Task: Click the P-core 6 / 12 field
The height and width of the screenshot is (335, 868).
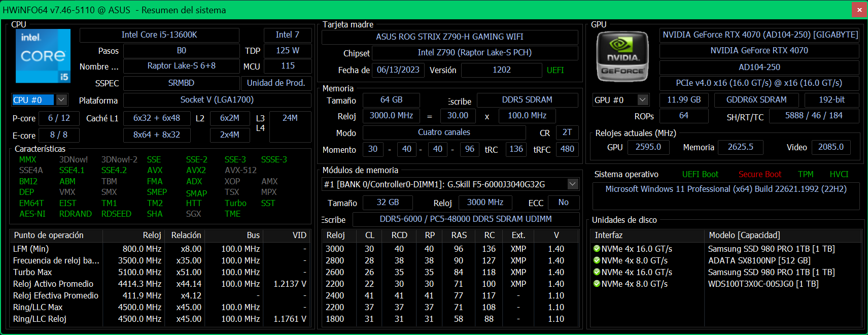Action: (x=59, y=118)
